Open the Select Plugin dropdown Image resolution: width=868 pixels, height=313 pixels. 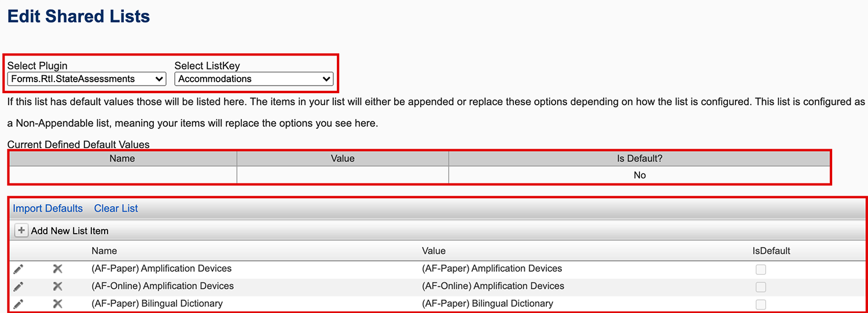(x=87, y=79)
